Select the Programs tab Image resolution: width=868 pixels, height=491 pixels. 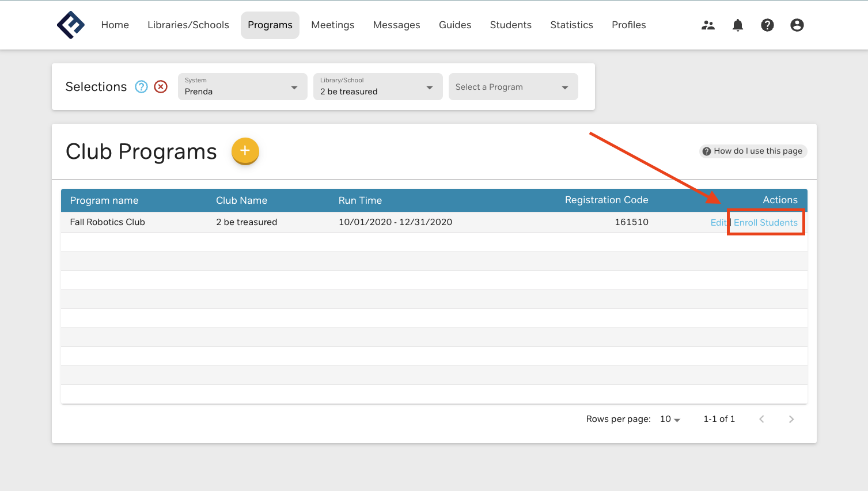(x=270, y=25)
